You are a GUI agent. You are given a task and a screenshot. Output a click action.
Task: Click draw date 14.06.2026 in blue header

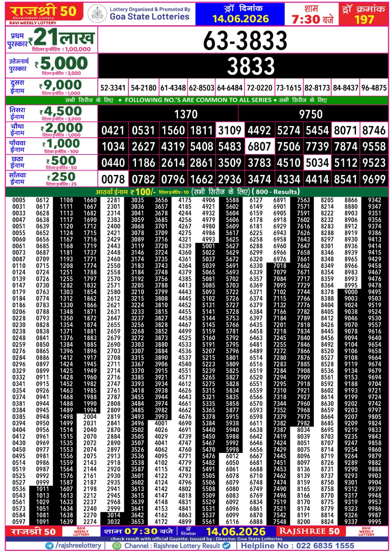[241, 19]
